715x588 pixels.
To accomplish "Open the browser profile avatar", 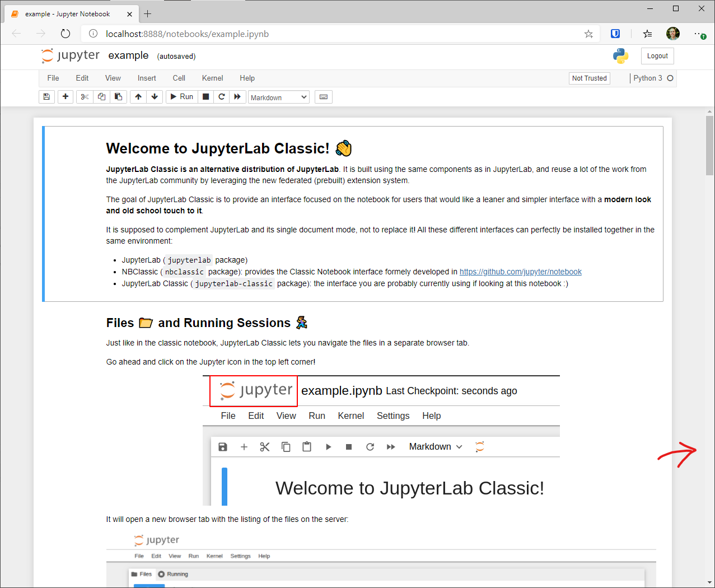I will 673,34.
